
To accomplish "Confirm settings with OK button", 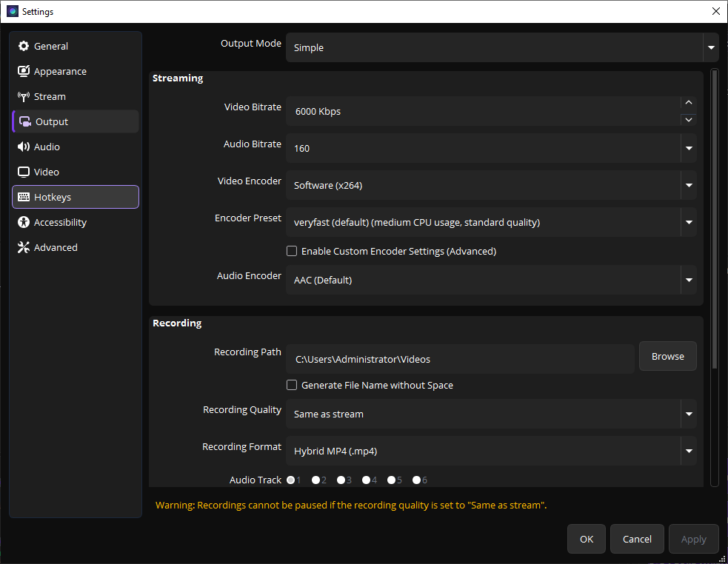I will [587, 539].
